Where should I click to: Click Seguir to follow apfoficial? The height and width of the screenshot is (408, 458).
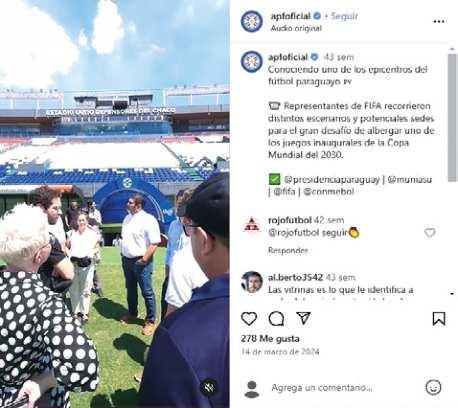tap(344, 16)
